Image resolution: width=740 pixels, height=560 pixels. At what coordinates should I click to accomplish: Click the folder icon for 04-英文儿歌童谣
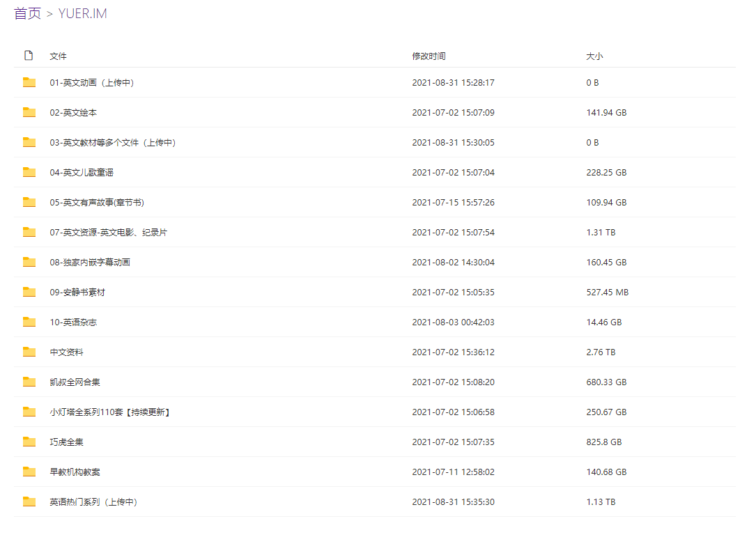point(29,172)
